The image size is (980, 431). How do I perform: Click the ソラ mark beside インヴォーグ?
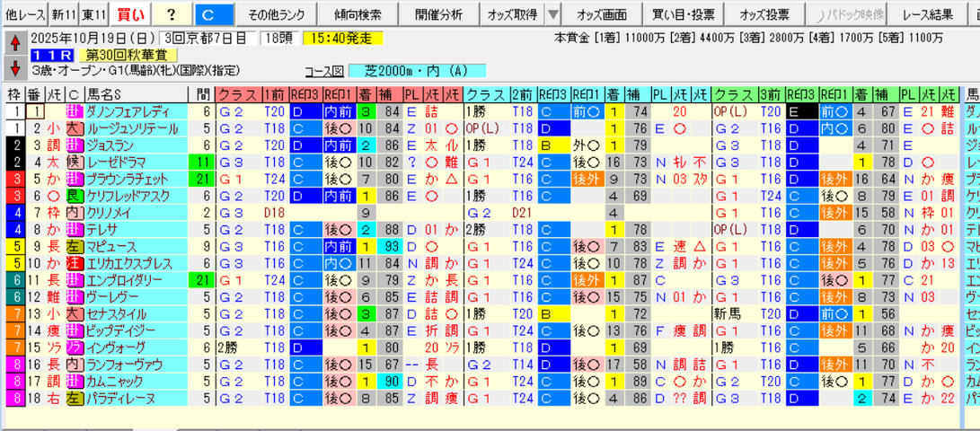[74, 347]
